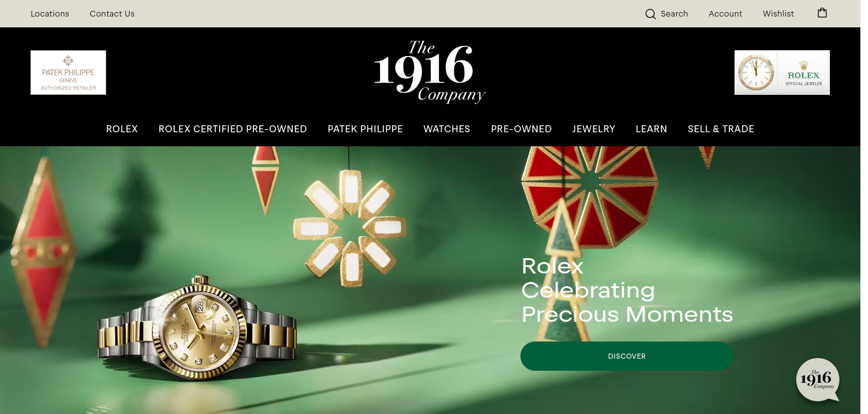Open the Sell & Trade menu
The image size is (868, 414).
click(x=721, y=129)
